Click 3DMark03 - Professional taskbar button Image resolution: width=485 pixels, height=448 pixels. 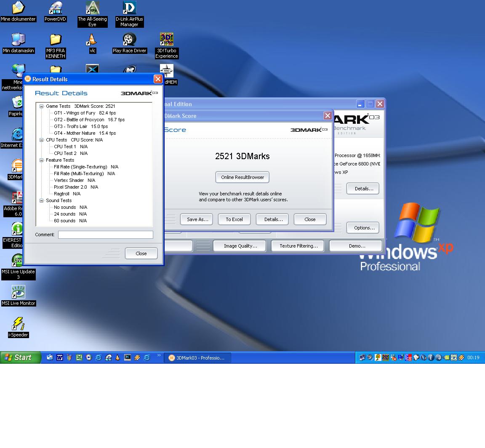pos(197,358)
